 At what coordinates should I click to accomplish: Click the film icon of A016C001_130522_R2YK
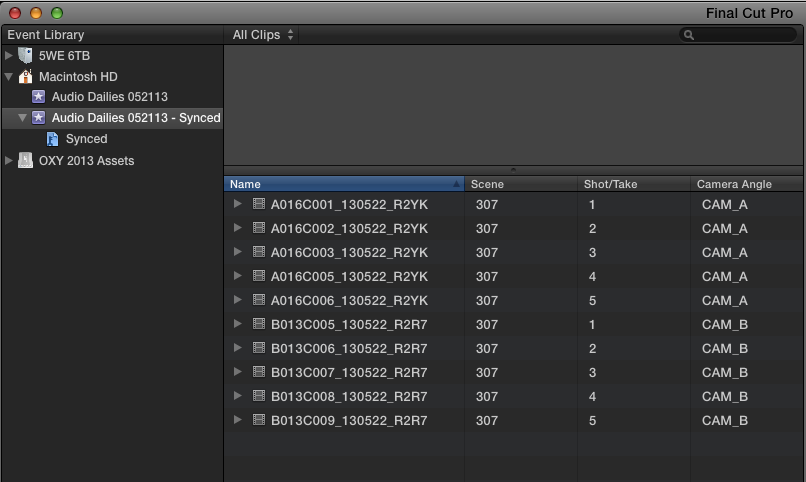[x=259, y=204]
